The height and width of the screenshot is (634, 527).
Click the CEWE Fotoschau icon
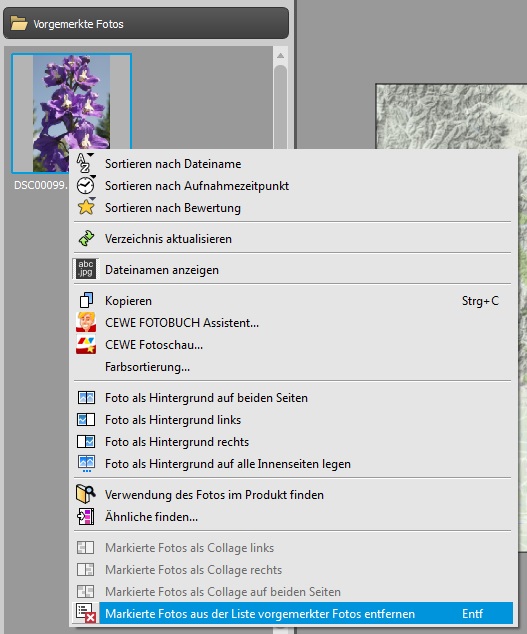click(86, 344)
